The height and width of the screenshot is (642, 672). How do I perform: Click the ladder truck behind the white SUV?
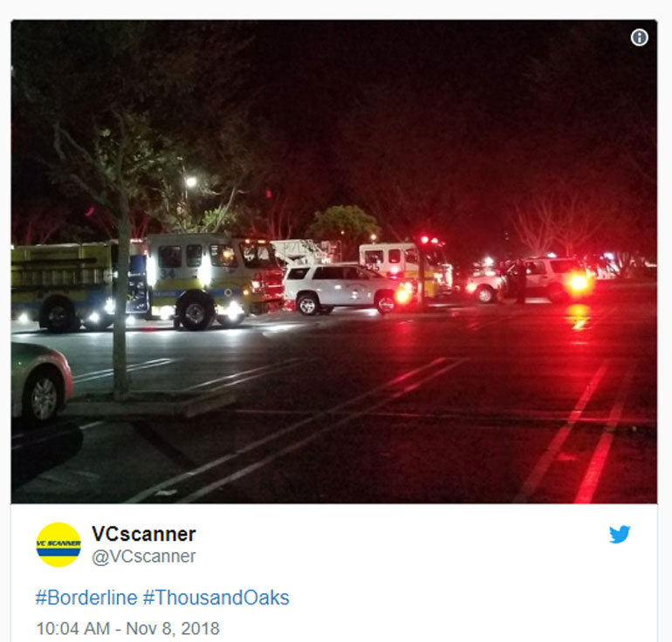click(x=305, y=252)
